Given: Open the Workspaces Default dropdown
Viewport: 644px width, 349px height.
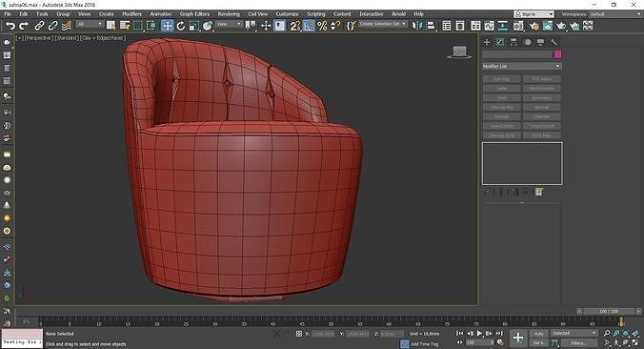Looking at the screenshot, I should coord(614,14).
